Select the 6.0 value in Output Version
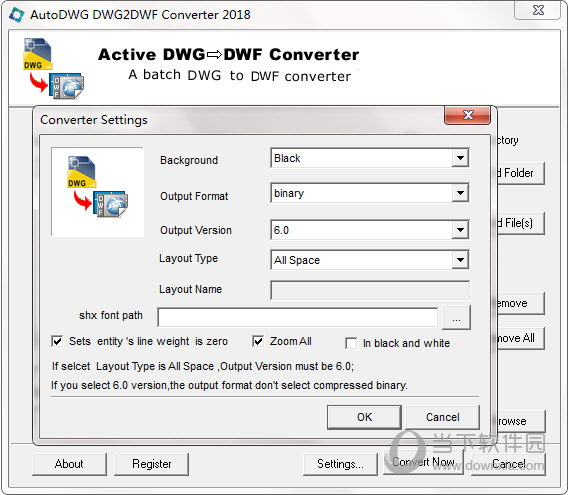Screen dimensions: 569x495 click(281, 230)
